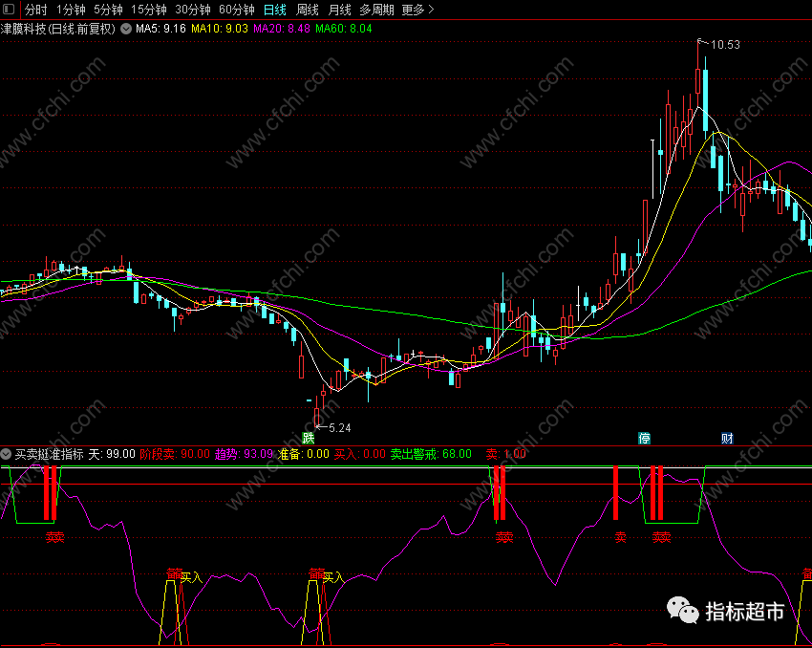Select the 月线 monthly chart tab
812x648 pixels.
pos(339,10)
